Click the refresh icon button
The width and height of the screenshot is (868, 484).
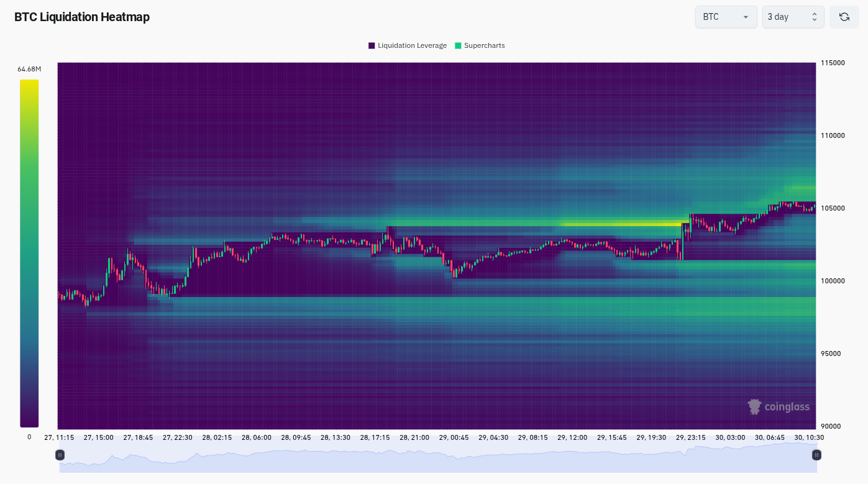(844, 17)
